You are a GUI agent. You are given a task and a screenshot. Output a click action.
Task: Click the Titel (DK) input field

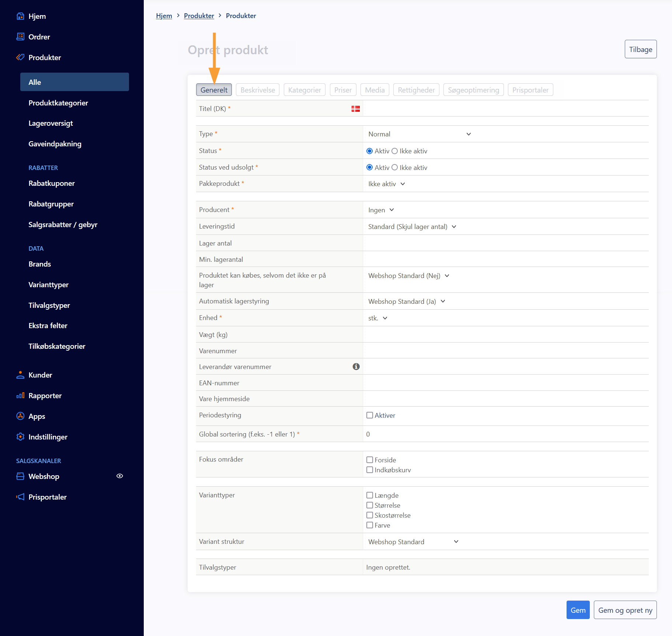pyautogui.click(x=506, y=109)
